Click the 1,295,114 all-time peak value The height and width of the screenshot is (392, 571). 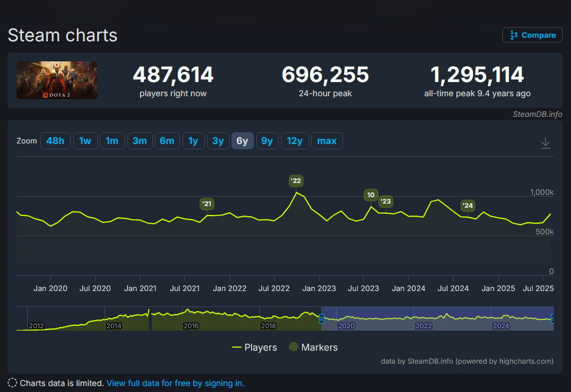[477, 74]
